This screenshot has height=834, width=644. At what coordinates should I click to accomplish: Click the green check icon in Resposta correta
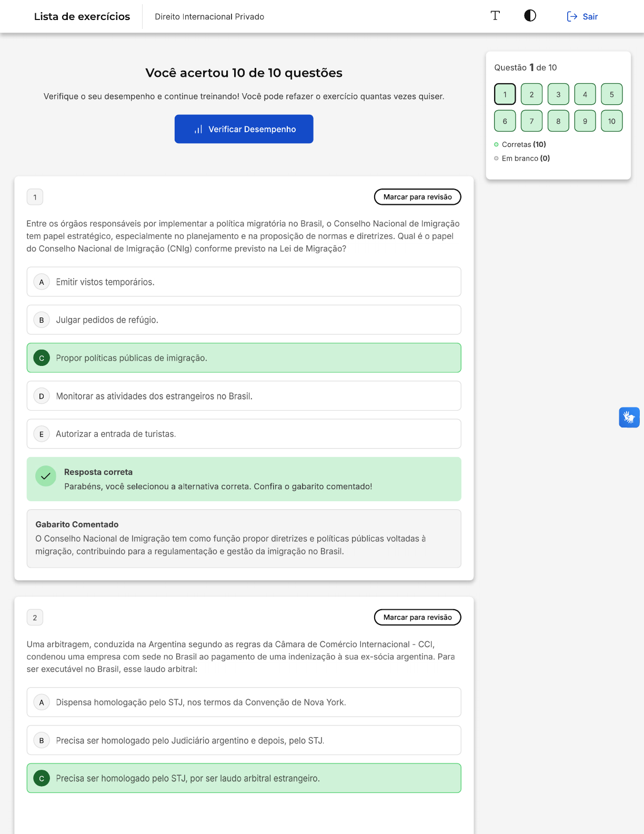(x=46, y=476)
